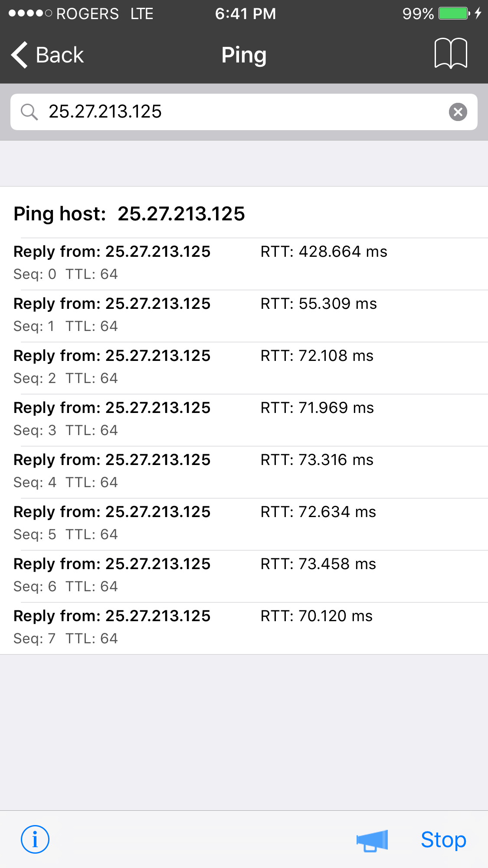
Task: Open the bookmarks book icon
Action: [451, 53]
